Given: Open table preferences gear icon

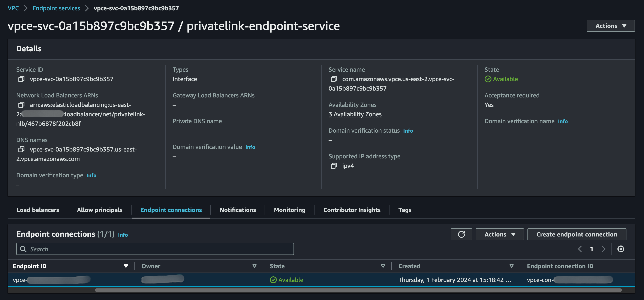Looking at the screenshot, I should [x=621, y=249].
